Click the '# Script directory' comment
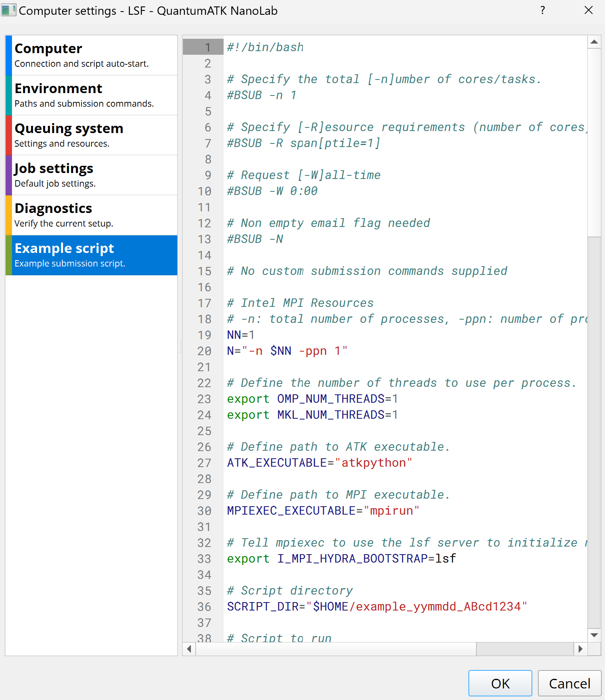Viewport: 605px width, 700px height. tap(290, 591)
